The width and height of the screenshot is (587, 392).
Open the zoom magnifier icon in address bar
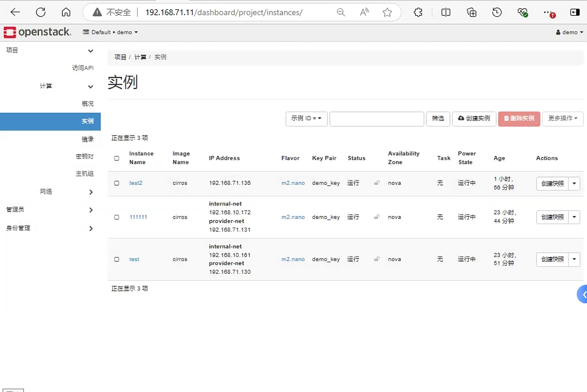click(x=341, y=13)
